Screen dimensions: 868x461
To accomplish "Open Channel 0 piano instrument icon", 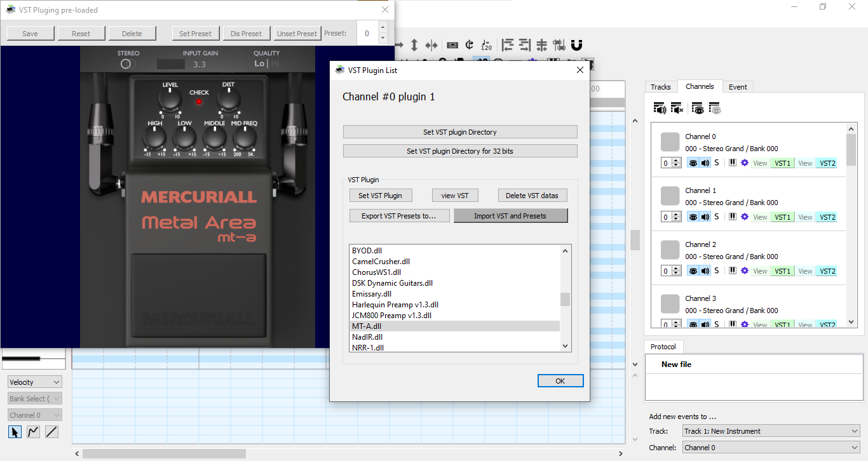I will (x=733, y=163).
